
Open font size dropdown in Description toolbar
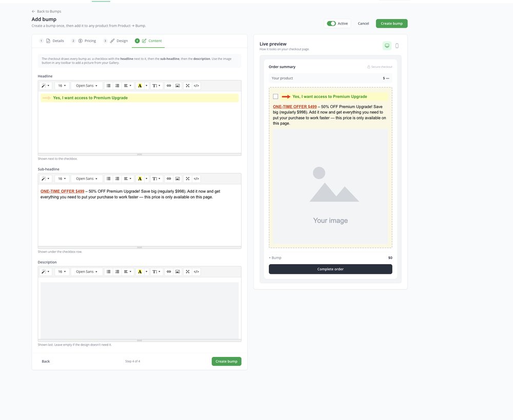tap(62, 271)
